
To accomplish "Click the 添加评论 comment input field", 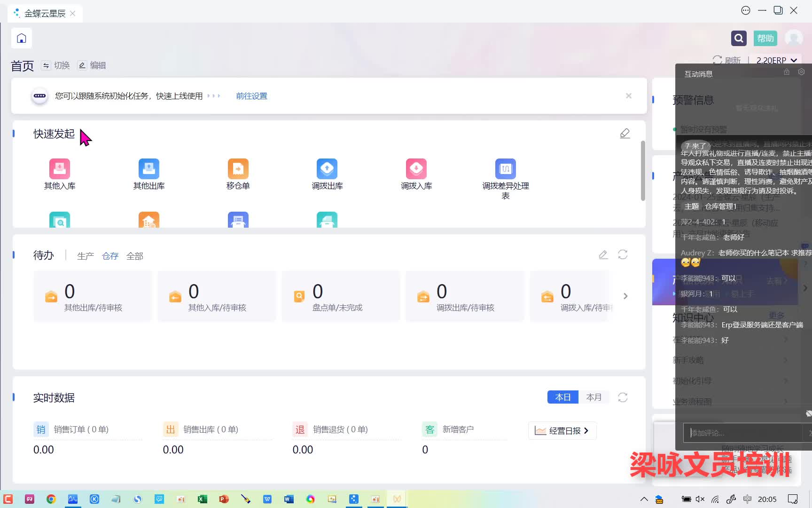I will pos(742,433).
